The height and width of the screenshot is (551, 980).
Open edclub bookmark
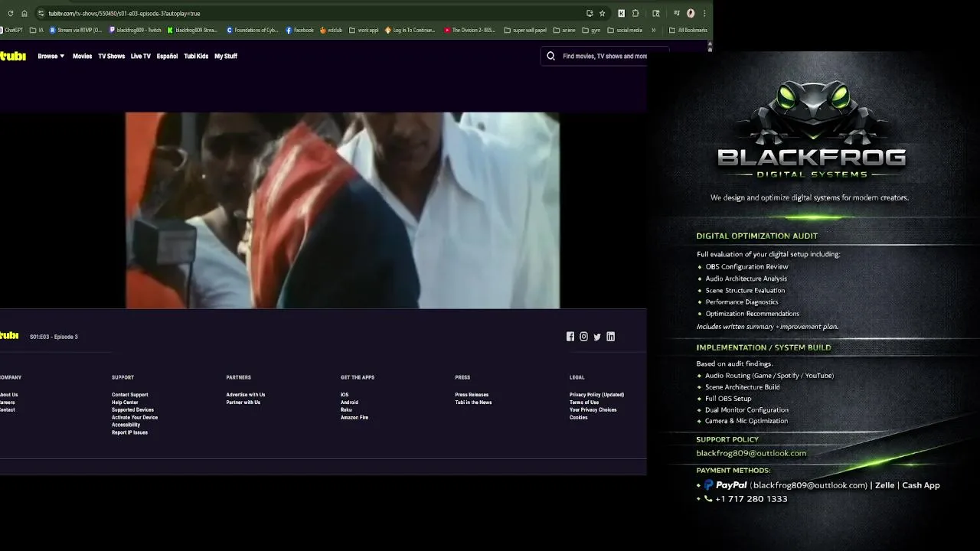click(x=332, y=31)
